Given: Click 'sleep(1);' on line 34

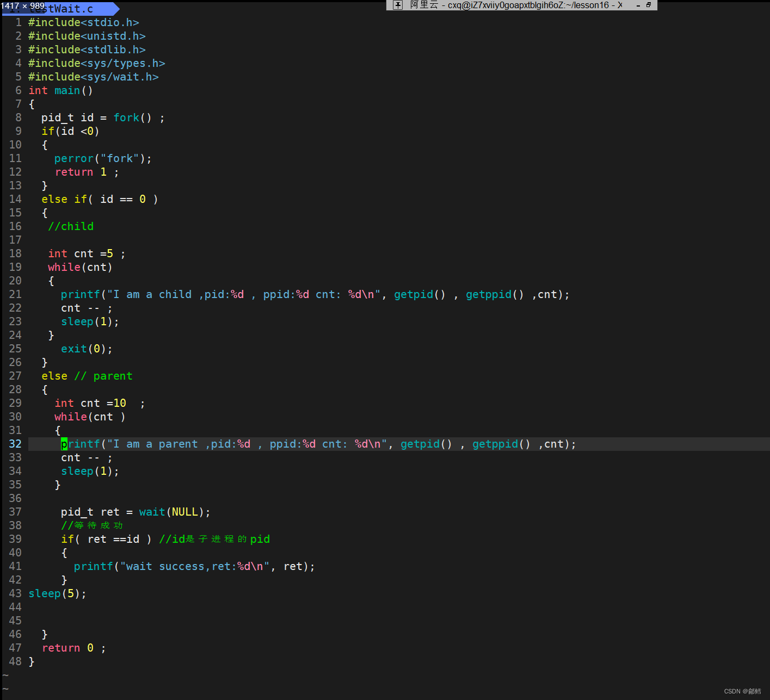Looking at the screenshot, I should 90,471.
